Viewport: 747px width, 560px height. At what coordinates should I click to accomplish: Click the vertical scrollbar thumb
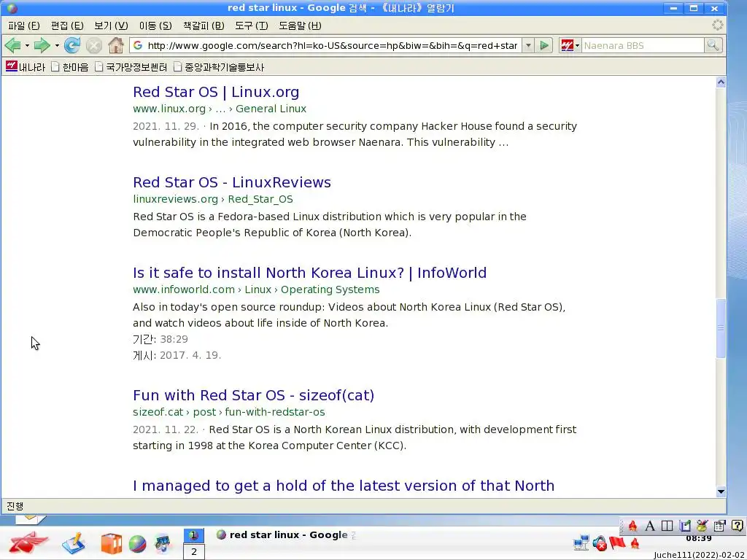click(x=721, y=328)
